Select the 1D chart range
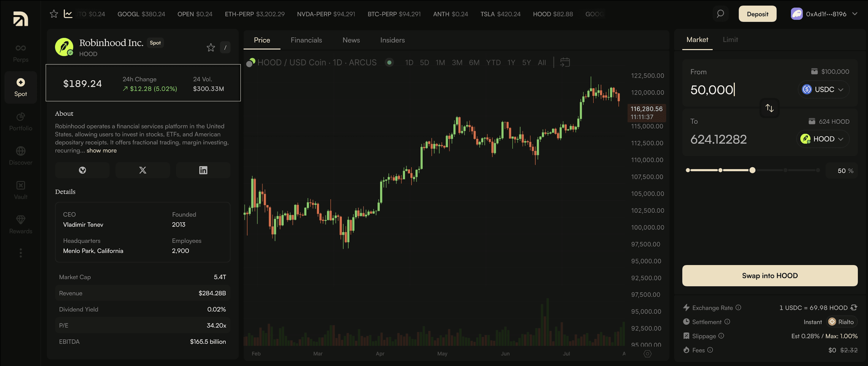 [409, 62]
